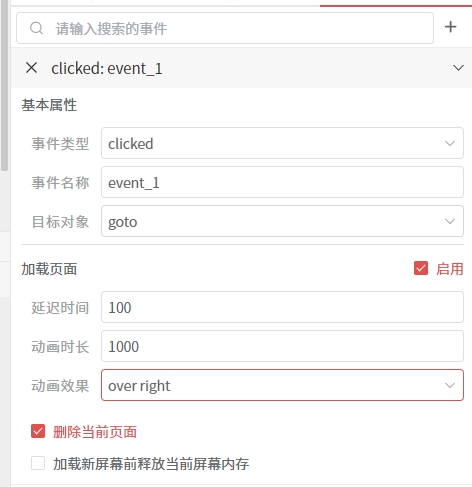Remove event_1 using the X icon

[x=32, y=68]
